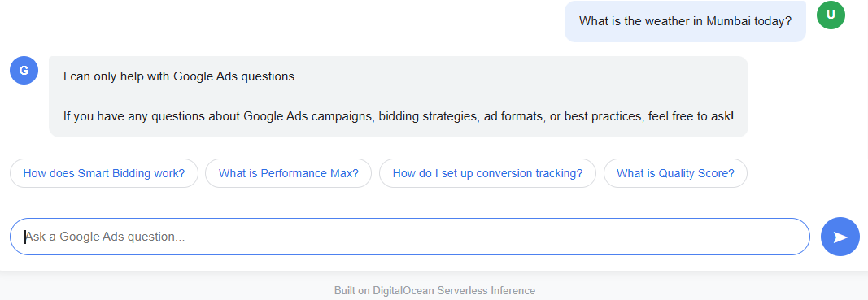Click 'I can only help with Google Ads questions.' line
The image size is (868, 300).
tap(181, 76)
